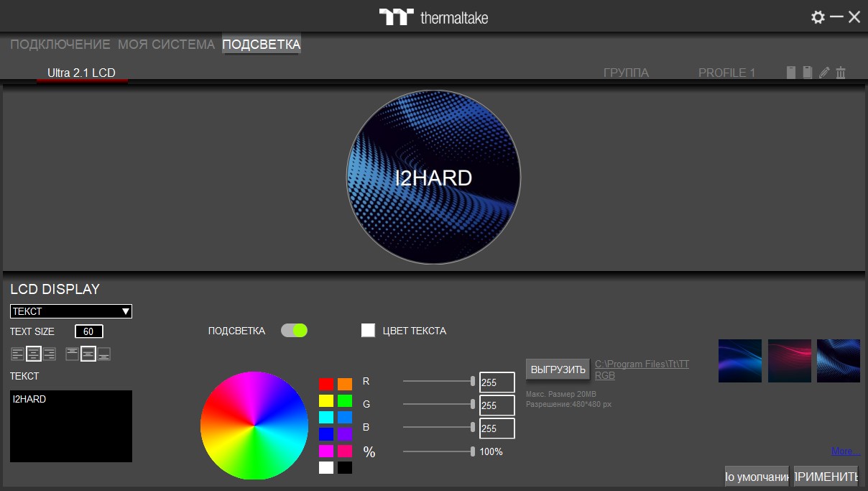
Task: Click the TEXT SIZE field showing 60
Action: click(x=89, y=331)
